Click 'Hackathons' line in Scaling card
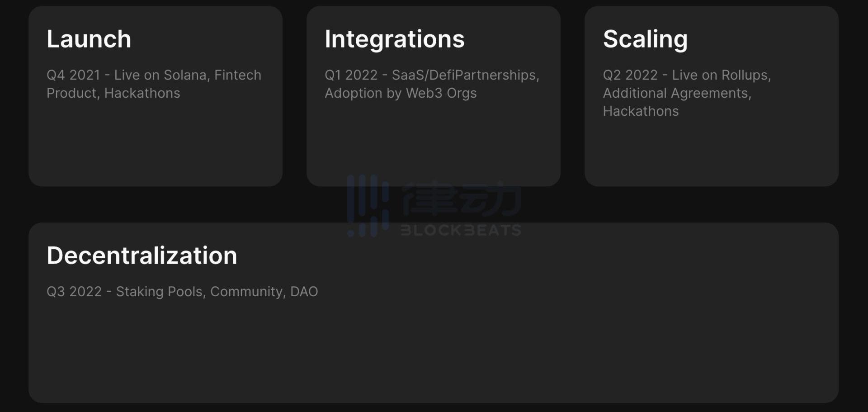This screenshot has width=868, height=412. (x=641, y=111)
